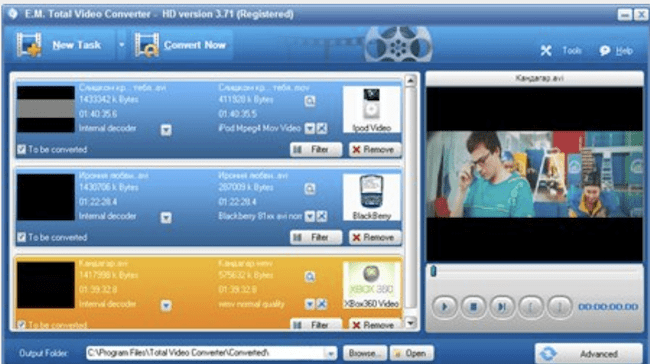
Task: Click the Ipod Video device profile icon
Action: [x=371, y=109]
